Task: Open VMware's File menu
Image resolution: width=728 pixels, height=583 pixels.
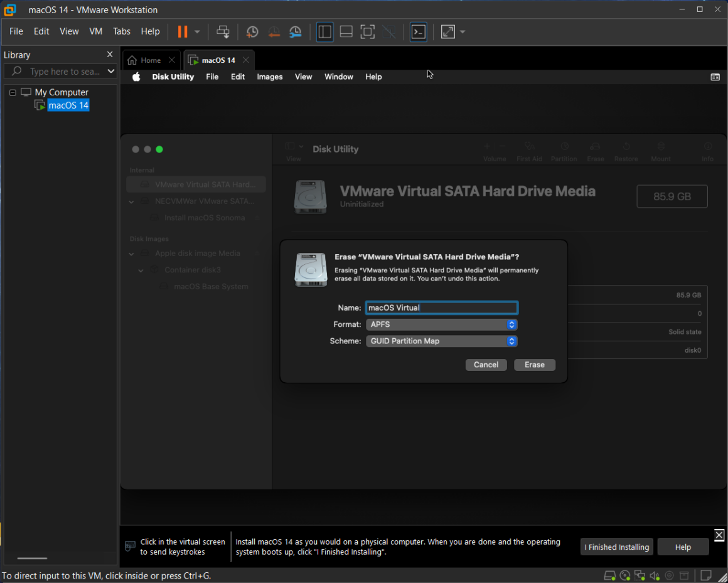Action: [16, 31]
